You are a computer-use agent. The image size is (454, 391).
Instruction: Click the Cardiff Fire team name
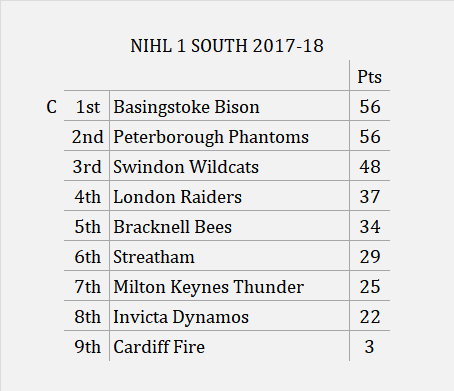point(159,347)
